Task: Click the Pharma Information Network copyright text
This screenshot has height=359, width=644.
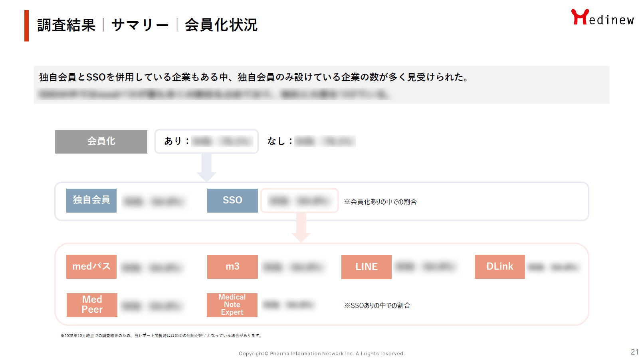Action: (x=321, y=353)
